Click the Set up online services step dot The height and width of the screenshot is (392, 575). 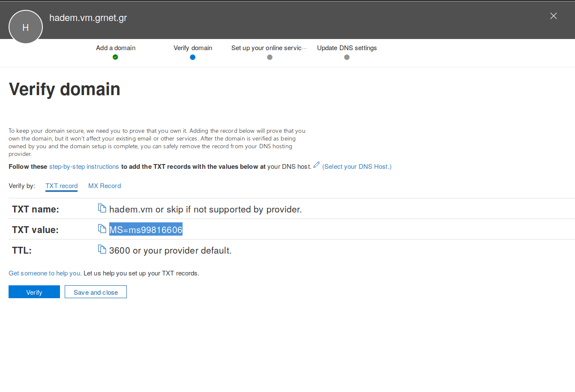click(x=270, y=57)
